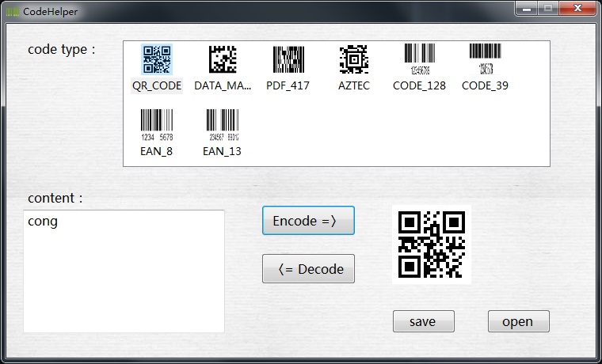This screenshot has width=602, height=364.
Task: Choose the CODE_128 barcode icon
Action: [420, 59]
